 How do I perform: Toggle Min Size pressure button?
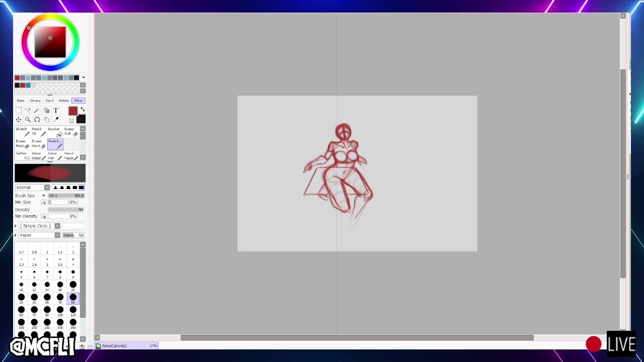click(x=44, y=202)
